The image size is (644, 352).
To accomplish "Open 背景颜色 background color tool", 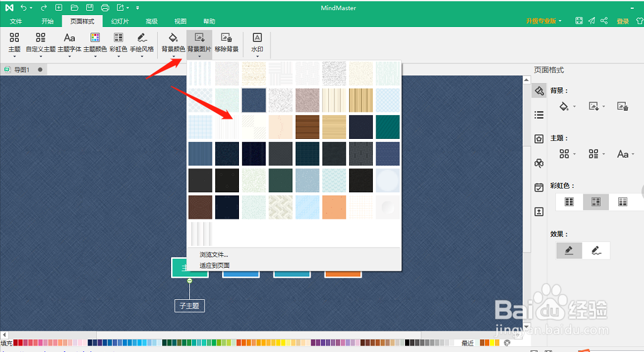I will (x=173, y=43).
